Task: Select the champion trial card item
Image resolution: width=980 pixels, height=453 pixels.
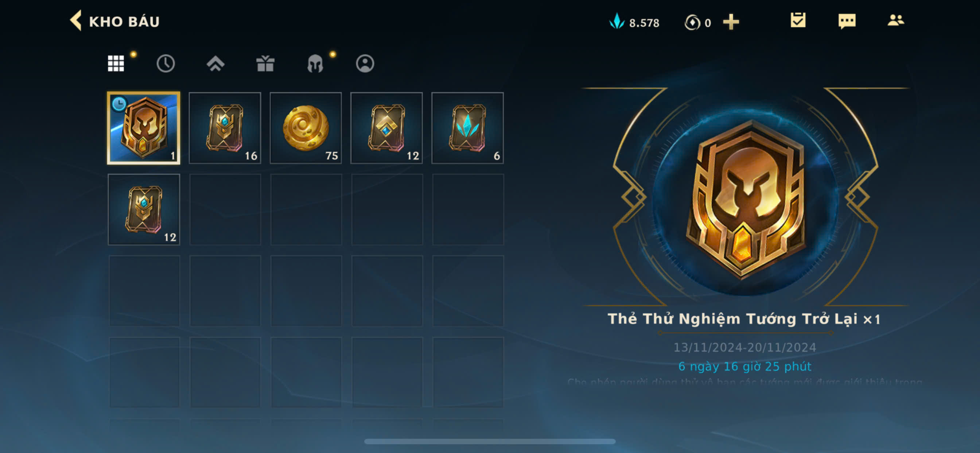Action: click(x=144, y=128)
